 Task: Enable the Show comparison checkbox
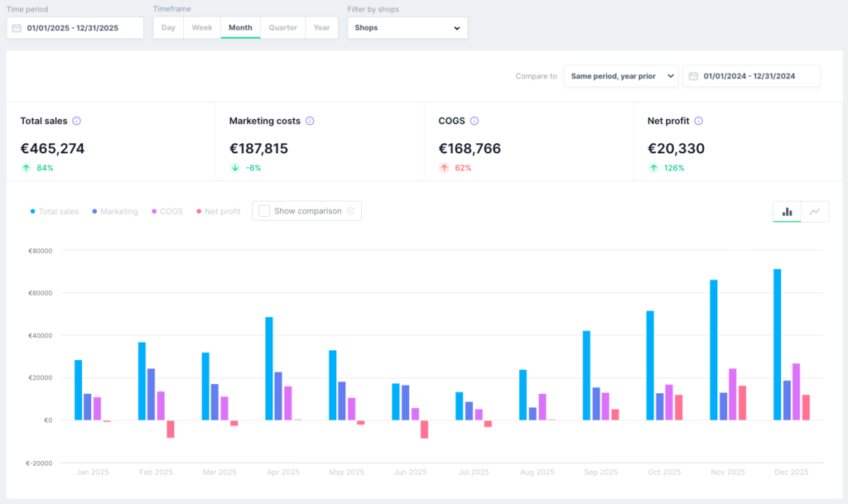[264, 211]
